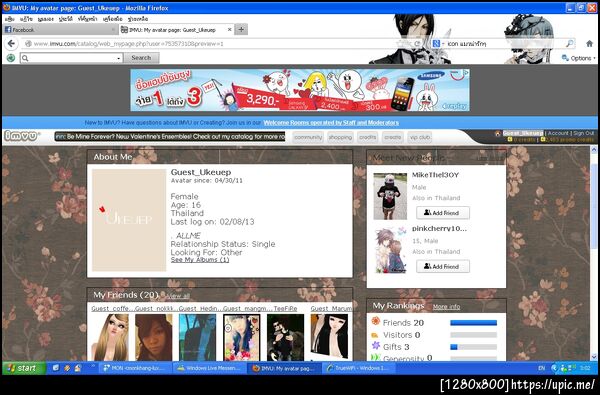Screen dimensions: 600x395
Task: Open the credits navigation tab
Action: click(368, 137)
